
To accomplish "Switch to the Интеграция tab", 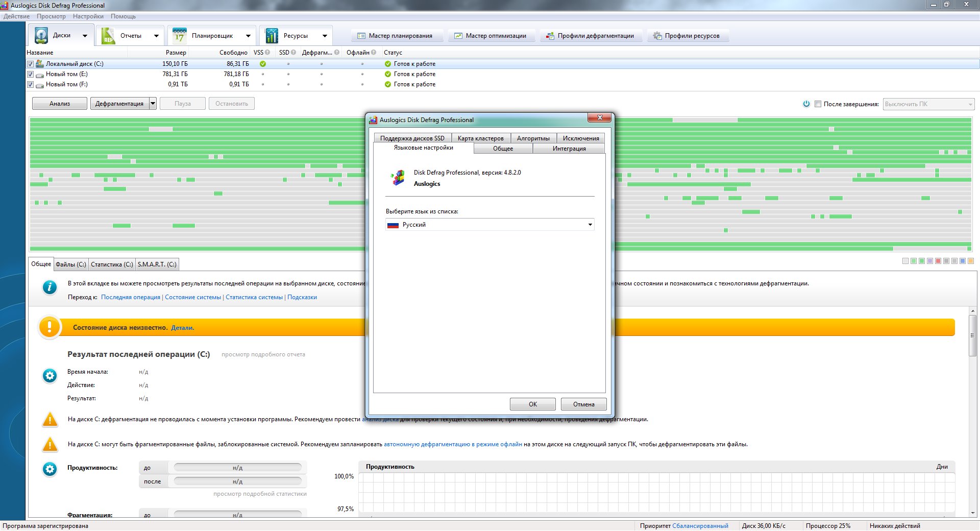I will 569,149.
